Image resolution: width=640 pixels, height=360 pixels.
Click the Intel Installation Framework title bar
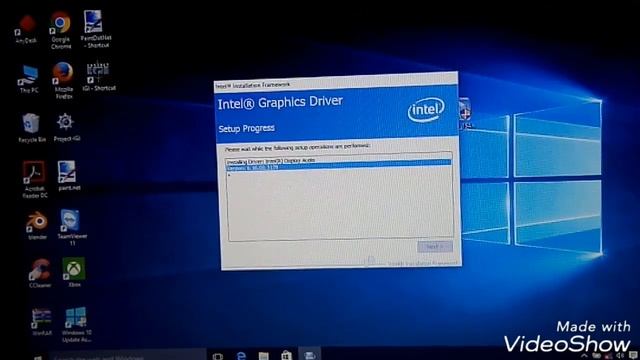point(336,83)
